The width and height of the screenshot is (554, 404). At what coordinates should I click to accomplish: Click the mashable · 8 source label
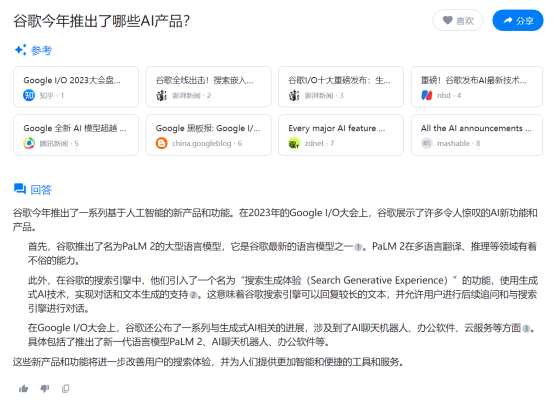click(x=459, y=143)
